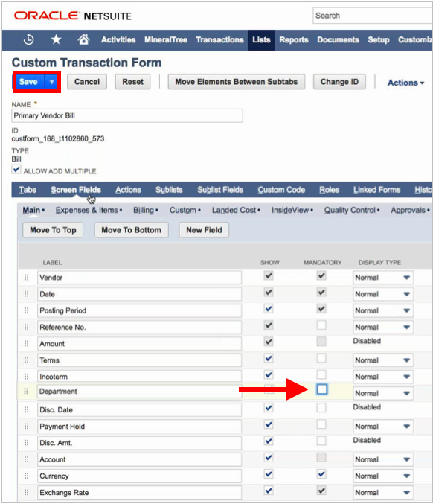433x504 pixels.
Task: Check the Mandatory box for Department
Action: pyautogui.click(x=321, y=389)
